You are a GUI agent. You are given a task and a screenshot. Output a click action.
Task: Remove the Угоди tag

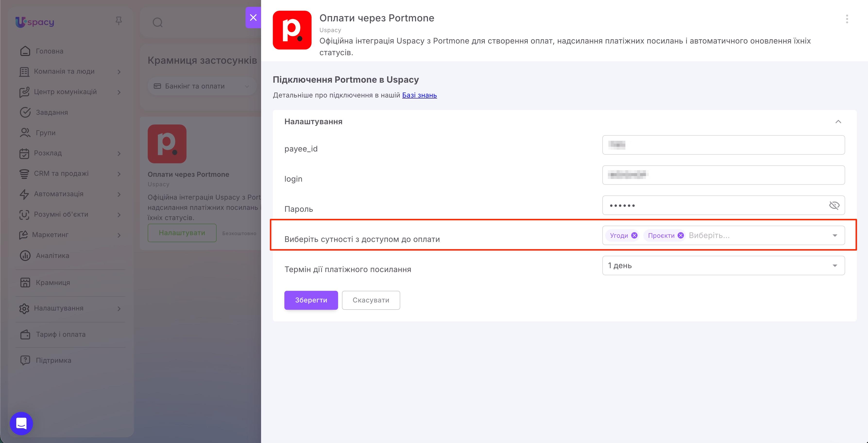(634, 236)
